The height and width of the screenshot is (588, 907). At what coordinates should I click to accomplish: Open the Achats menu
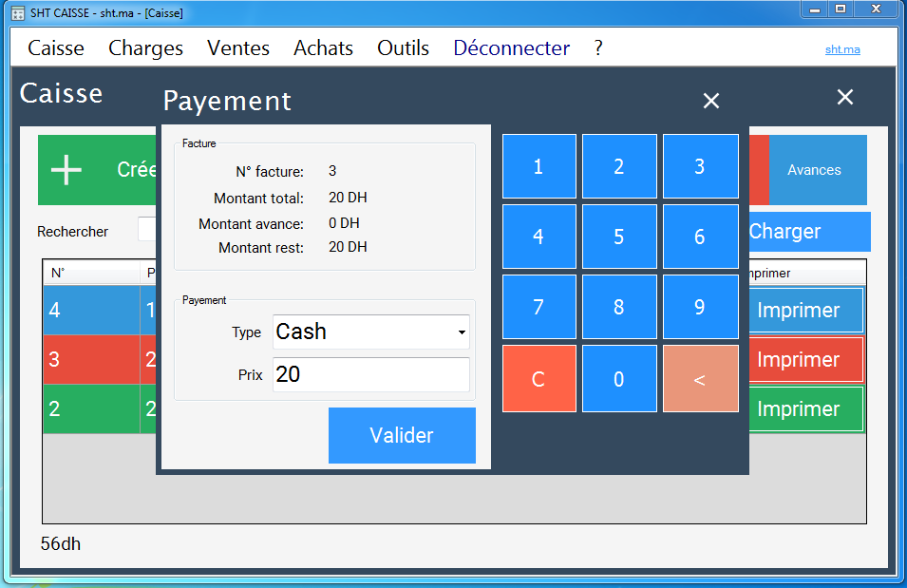point(323,47)
